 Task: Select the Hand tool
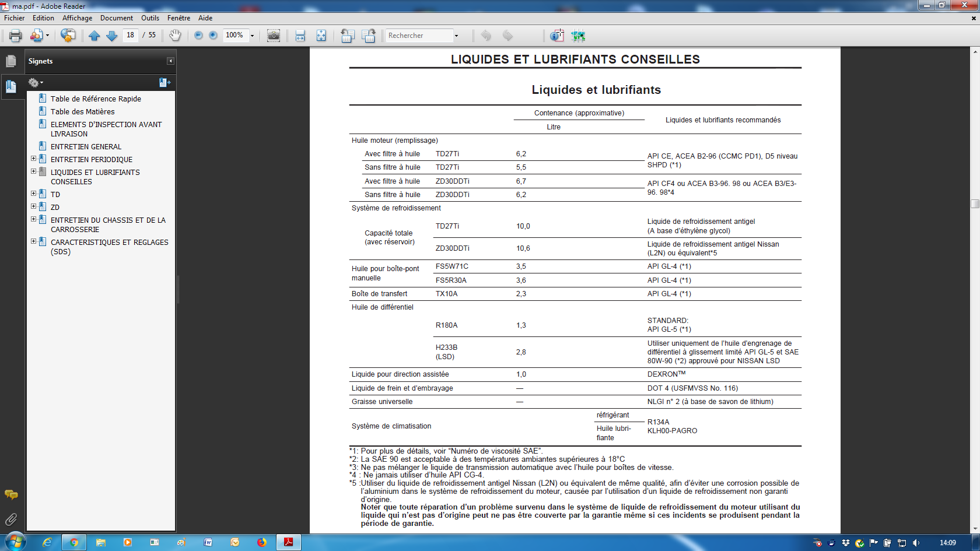click(175, 36)
